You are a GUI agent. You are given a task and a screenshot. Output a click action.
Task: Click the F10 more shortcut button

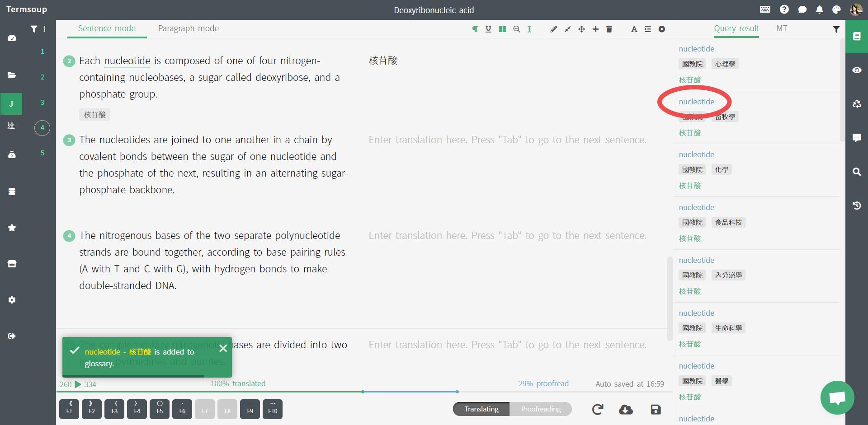273,409
